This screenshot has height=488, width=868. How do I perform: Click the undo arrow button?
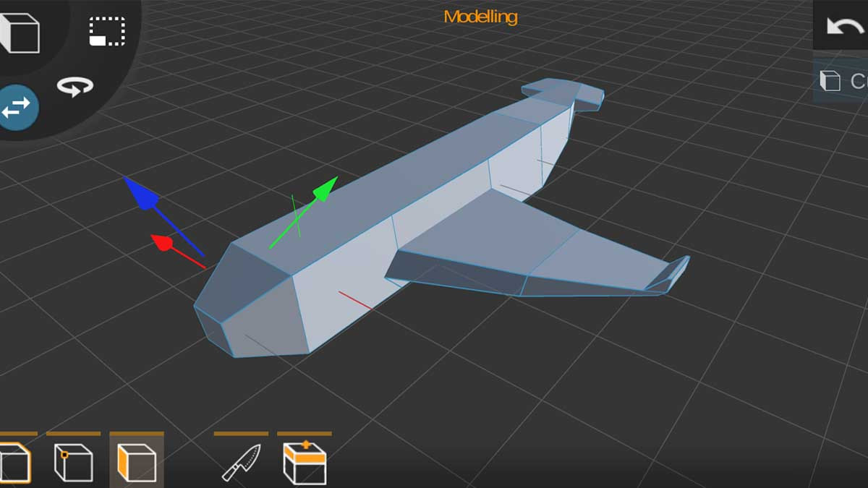[845, 27]
